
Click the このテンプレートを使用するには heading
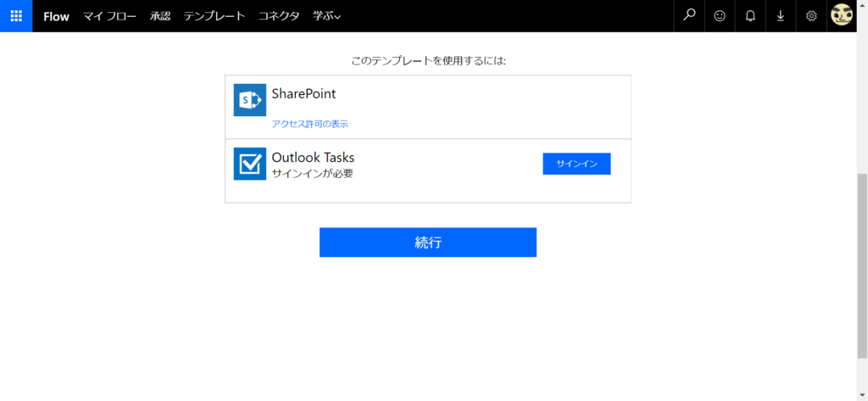(428, 60)
